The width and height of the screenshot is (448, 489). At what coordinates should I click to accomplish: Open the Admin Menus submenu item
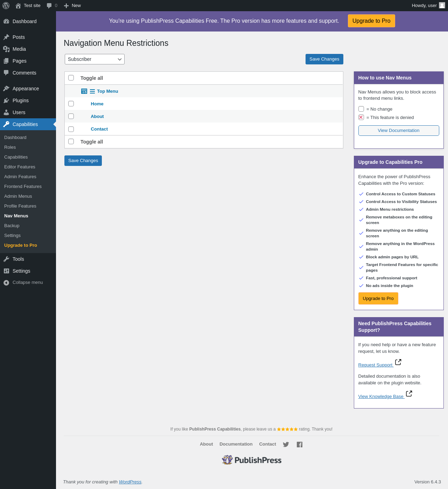pyautogui.click(x=18, y=196)
